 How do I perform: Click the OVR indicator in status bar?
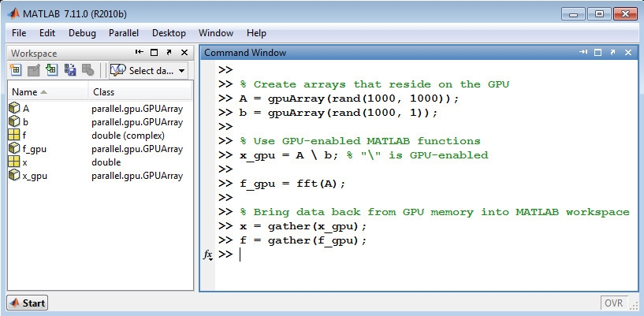click(x=614, y=303)
